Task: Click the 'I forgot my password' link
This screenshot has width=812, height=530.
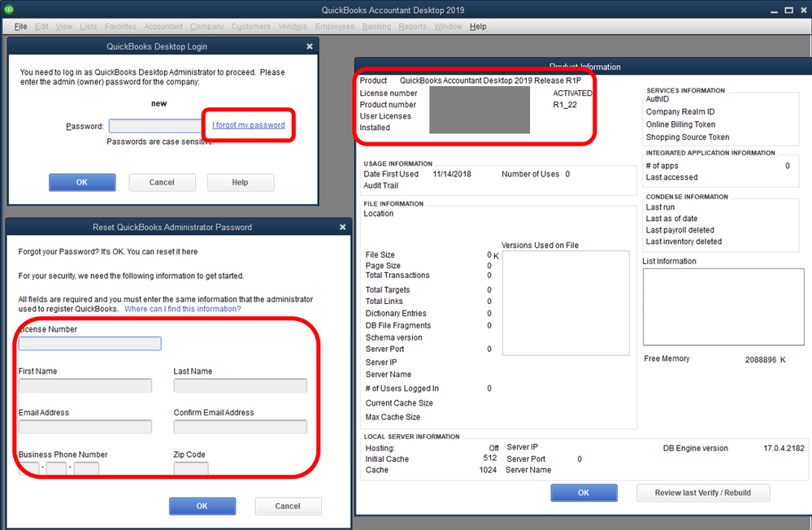Action: click(249, 125)
